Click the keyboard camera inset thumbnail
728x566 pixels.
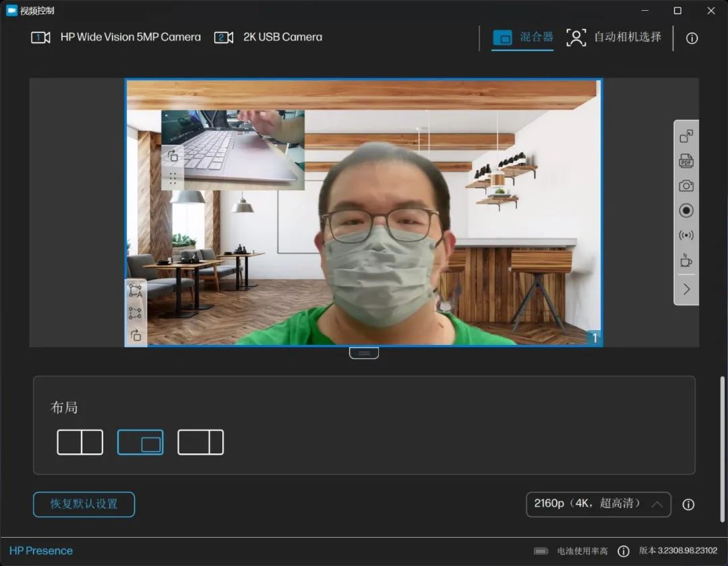point(233,150)
